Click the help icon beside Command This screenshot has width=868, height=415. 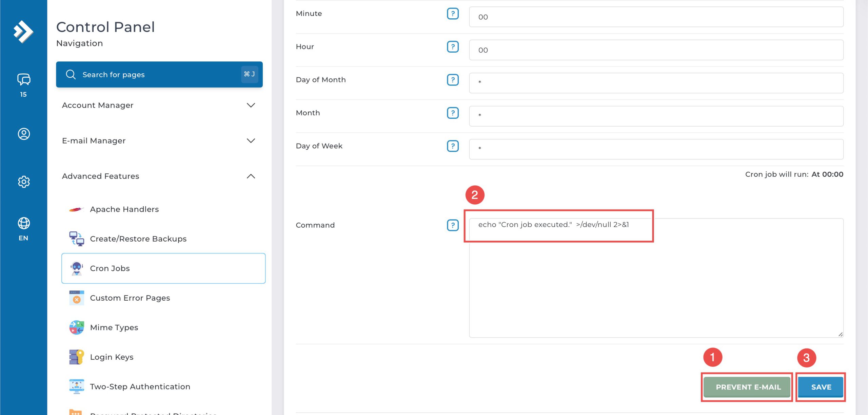tap(452, 225)
